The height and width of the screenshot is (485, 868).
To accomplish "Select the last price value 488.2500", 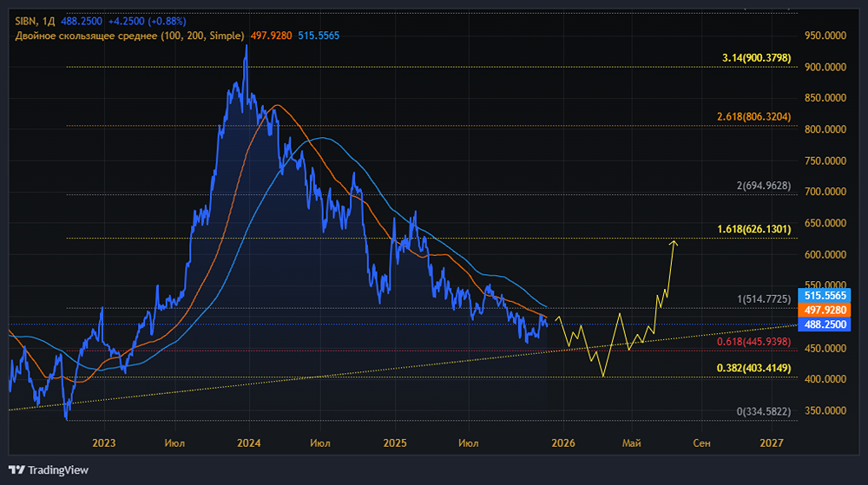I will 82,21.
